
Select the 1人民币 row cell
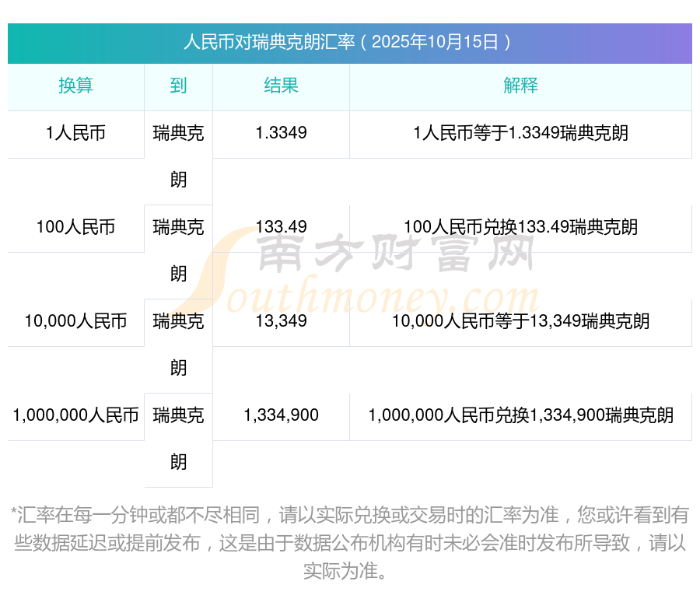(x=74, y=134)
